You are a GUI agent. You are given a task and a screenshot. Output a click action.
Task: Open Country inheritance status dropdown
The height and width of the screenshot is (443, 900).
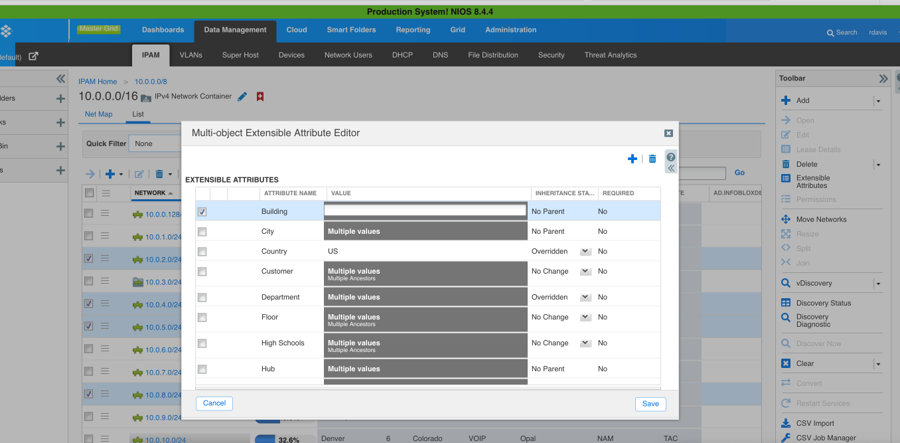pos(585,252)
